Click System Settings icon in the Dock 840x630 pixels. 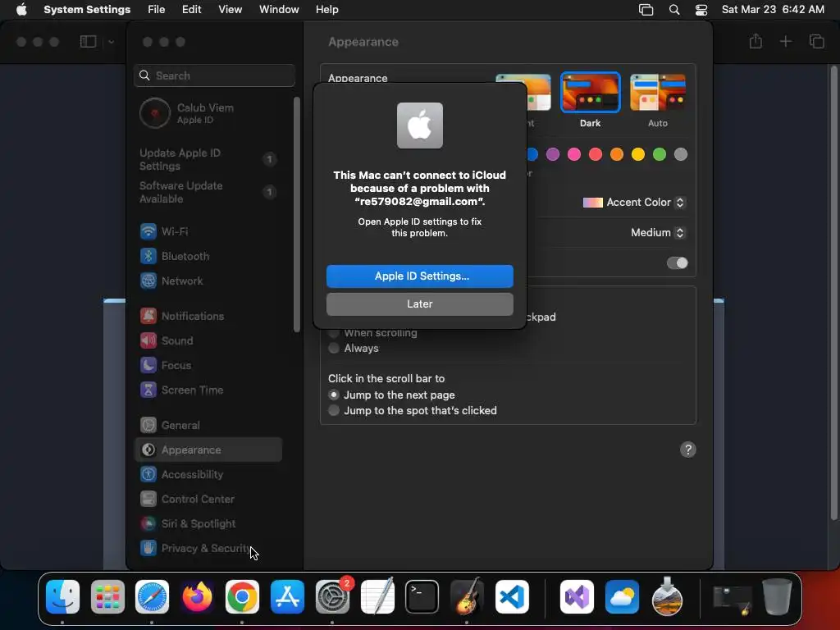(332, 597)
